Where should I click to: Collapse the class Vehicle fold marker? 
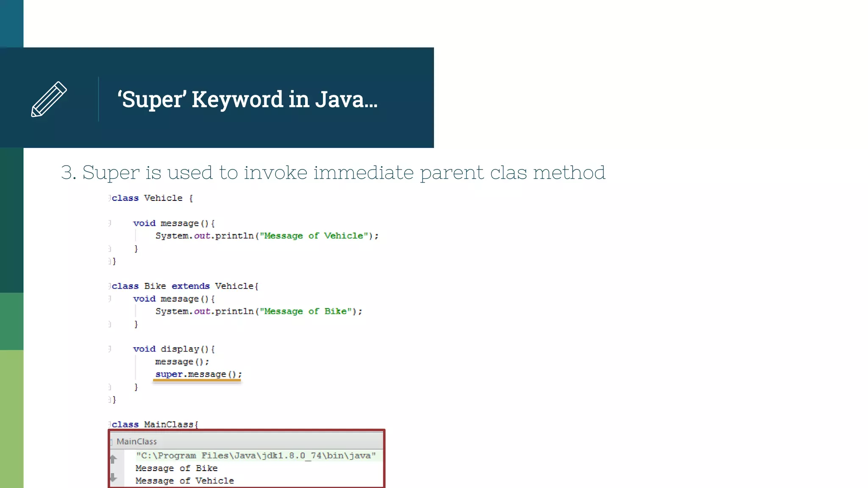point(109,198)
